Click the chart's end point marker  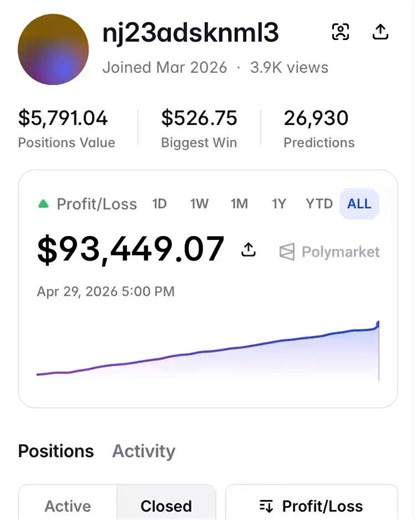click(378, 323)
